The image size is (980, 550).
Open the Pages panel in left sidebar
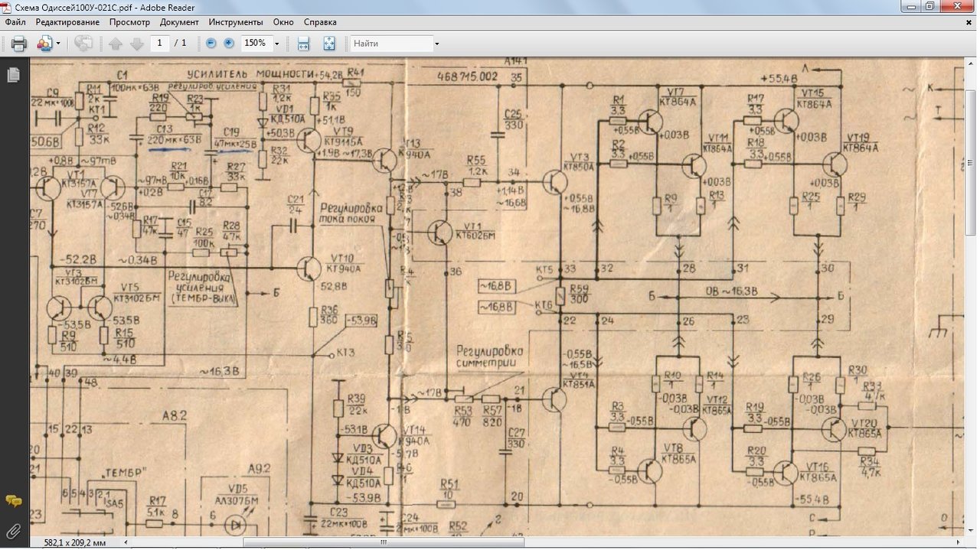[13, 75]
